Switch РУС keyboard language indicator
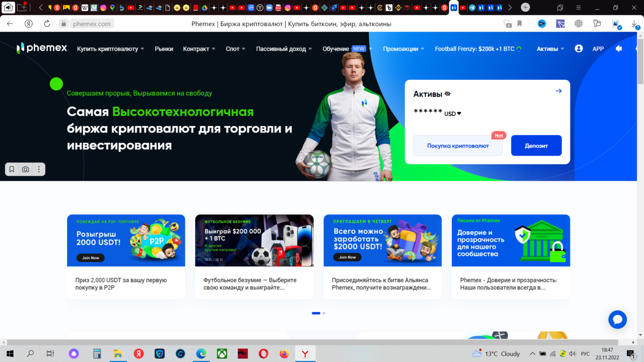This screenshot has height=362, width=644. 586,354
